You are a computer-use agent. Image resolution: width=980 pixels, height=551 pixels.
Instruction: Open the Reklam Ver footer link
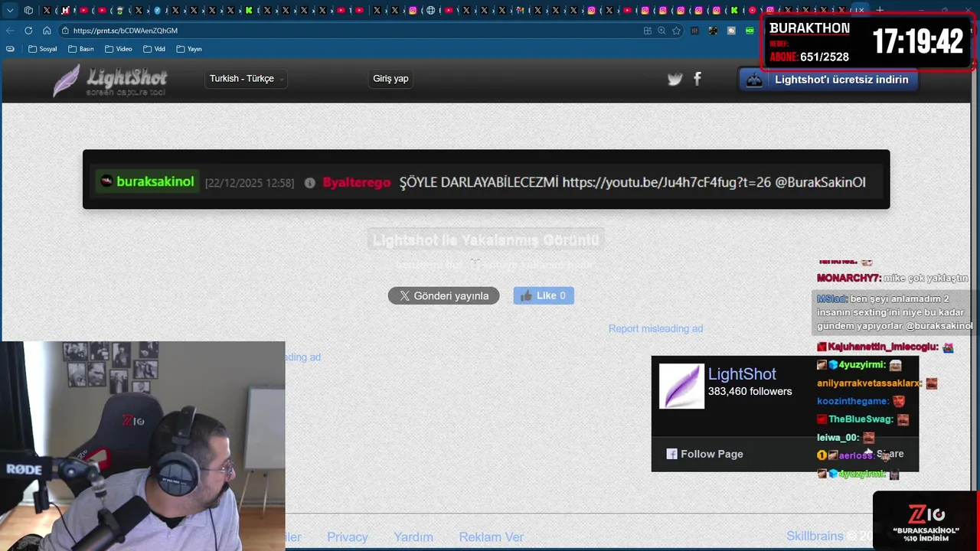point(492,537)
